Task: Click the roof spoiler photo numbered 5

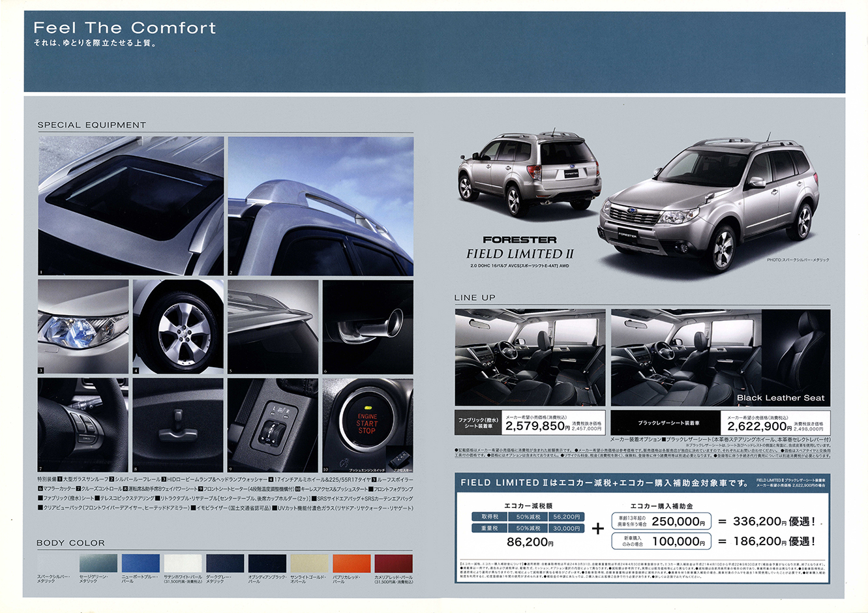Action: tap(273, 327)
